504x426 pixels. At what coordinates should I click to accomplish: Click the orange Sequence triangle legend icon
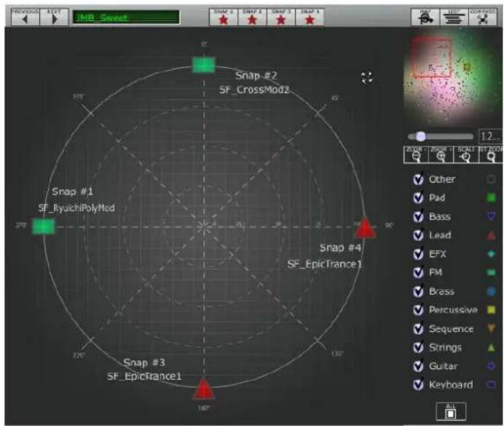coord(491,328)
